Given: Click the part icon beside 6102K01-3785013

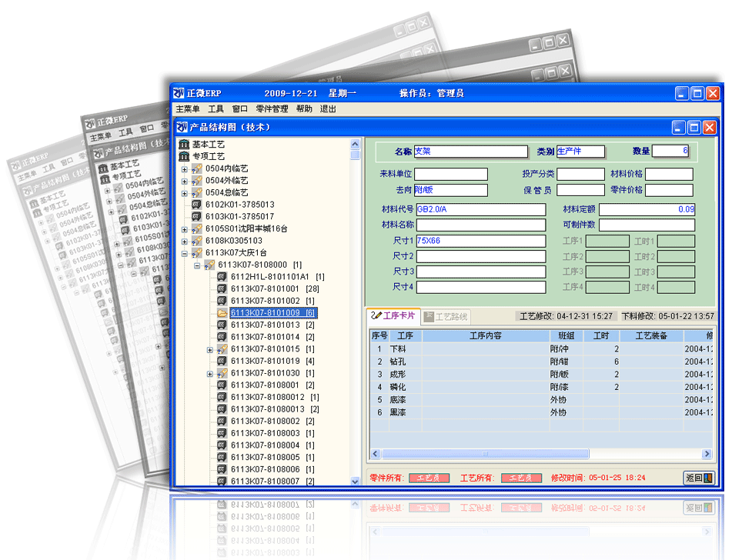Looking at the screenshot, I should click(x=197, y=205).
